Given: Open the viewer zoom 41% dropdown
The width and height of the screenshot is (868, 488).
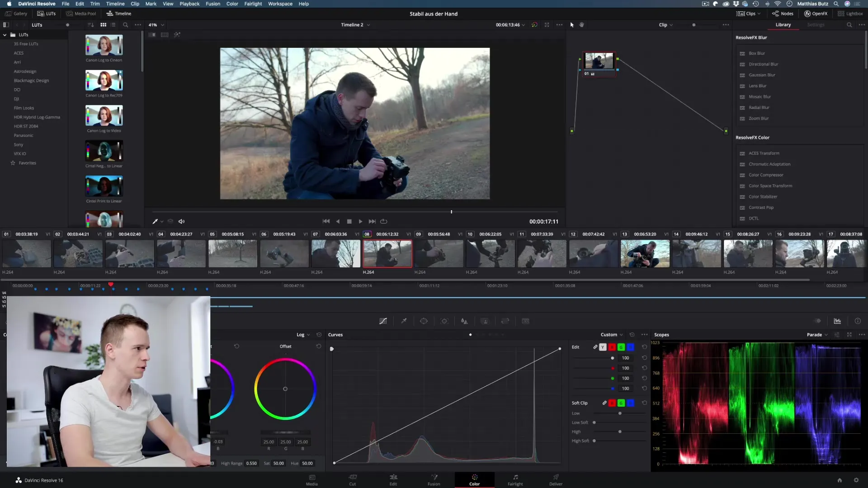Looking at the screenshot, I should tap(156, 25).
